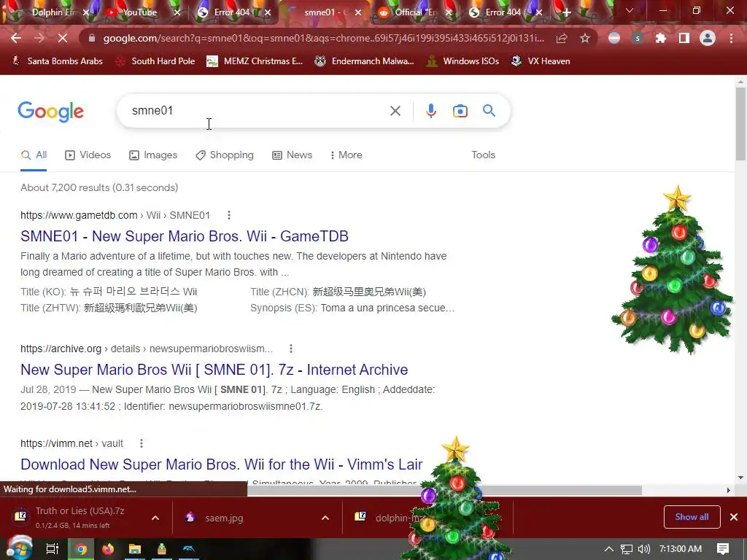Open the installer package taskbar icon
The image size is (747, 560).
[x=162, y=549]
